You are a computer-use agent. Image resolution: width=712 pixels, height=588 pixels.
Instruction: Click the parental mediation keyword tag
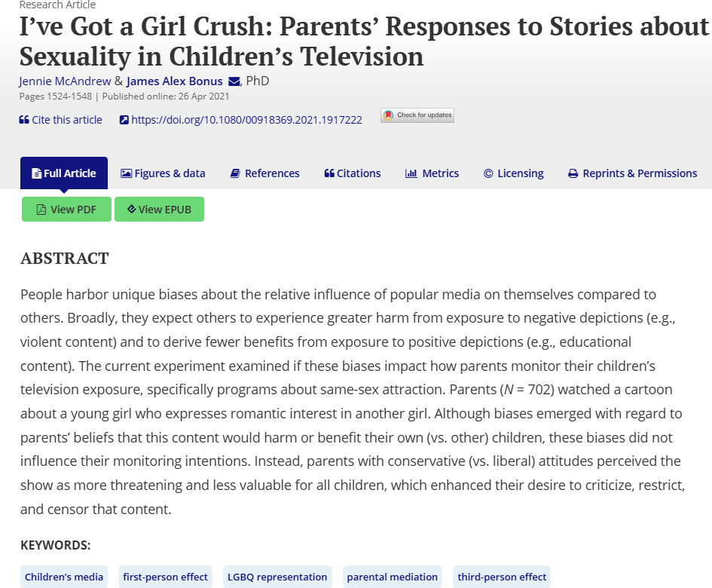(x=392, y=577)
